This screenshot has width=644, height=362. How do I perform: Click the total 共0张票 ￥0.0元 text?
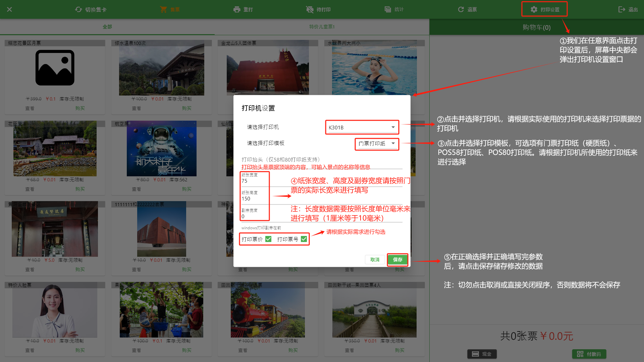point(537,336)
